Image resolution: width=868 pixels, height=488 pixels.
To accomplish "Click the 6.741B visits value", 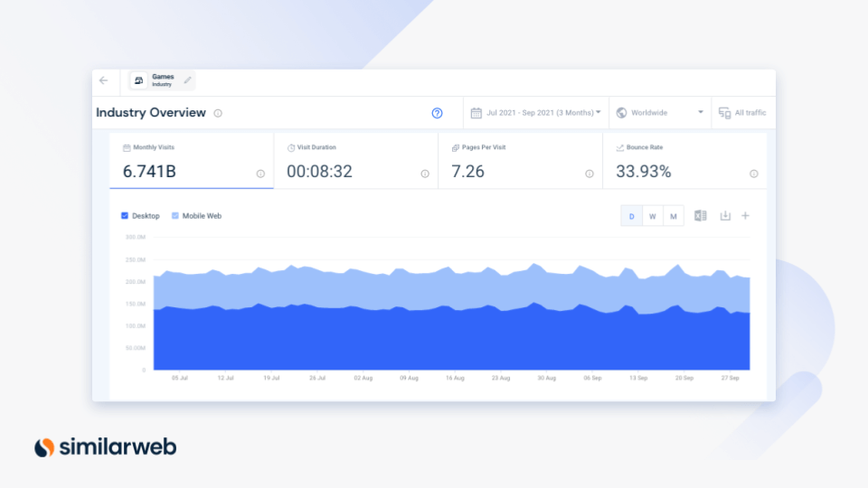I will 149,172.
